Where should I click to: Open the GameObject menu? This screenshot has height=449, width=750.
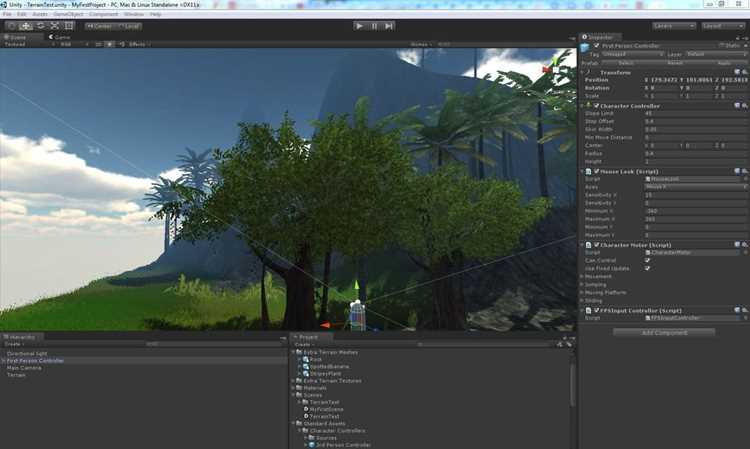coord(68,14)
